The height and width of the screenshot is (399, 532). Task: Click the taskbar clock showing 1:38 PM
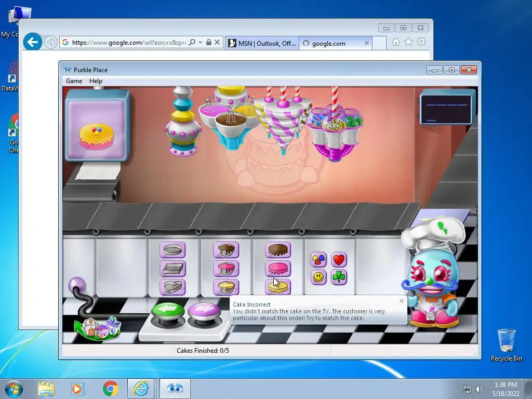click(x=506, y=389)
